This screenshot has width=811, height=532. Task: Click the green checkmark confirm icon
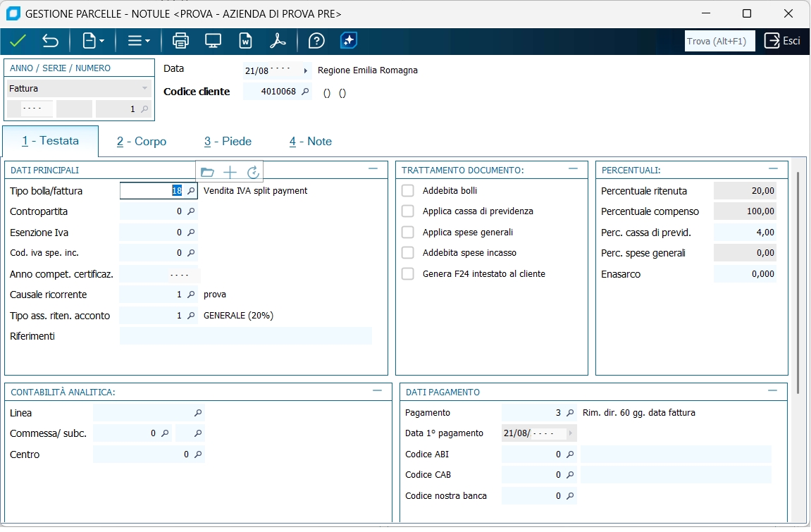pos(18,41)
